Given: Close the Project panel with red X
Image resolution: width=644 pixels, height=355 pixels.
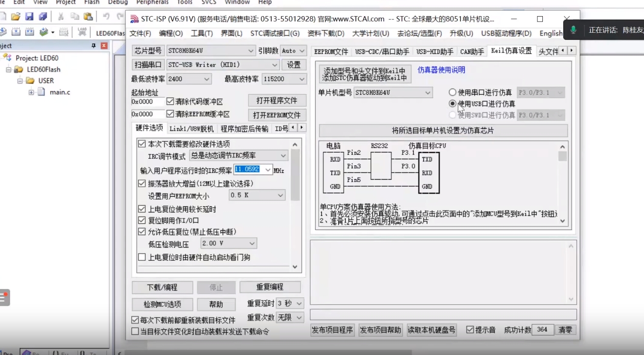Looking at the screenshot, I should point(104,45).
